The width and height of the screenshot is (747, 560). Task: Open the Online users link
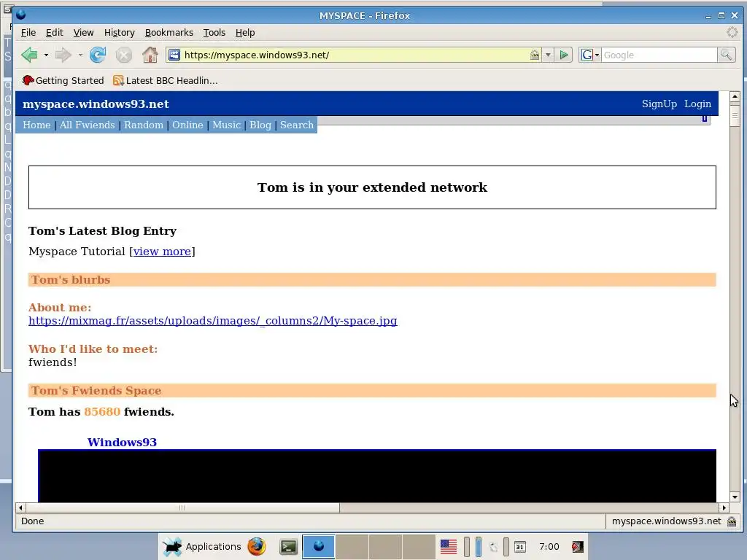[187, 125]
